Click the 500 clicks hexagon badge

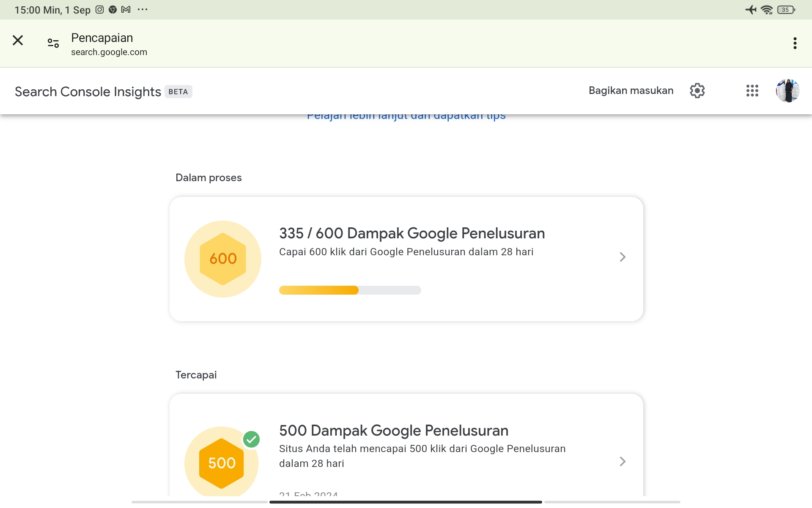tap(222, 463)
